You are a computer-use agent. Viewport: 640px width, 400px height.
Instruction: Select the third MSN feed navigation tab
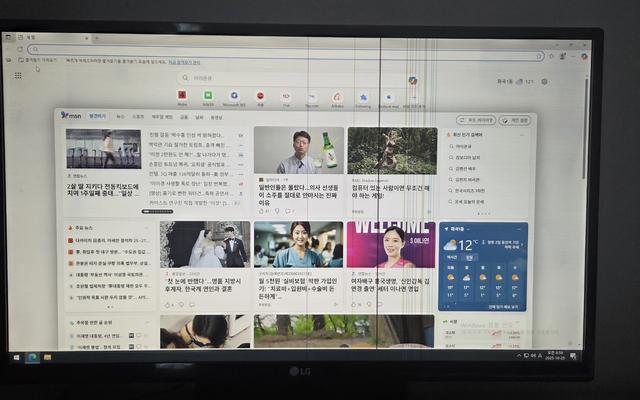138,117
